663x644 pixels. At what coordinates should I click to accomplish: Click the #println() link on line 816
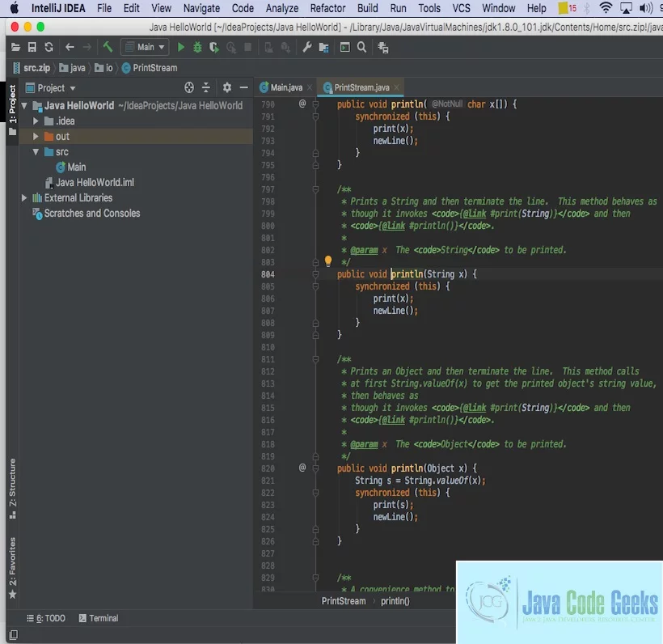coord(433,420)
